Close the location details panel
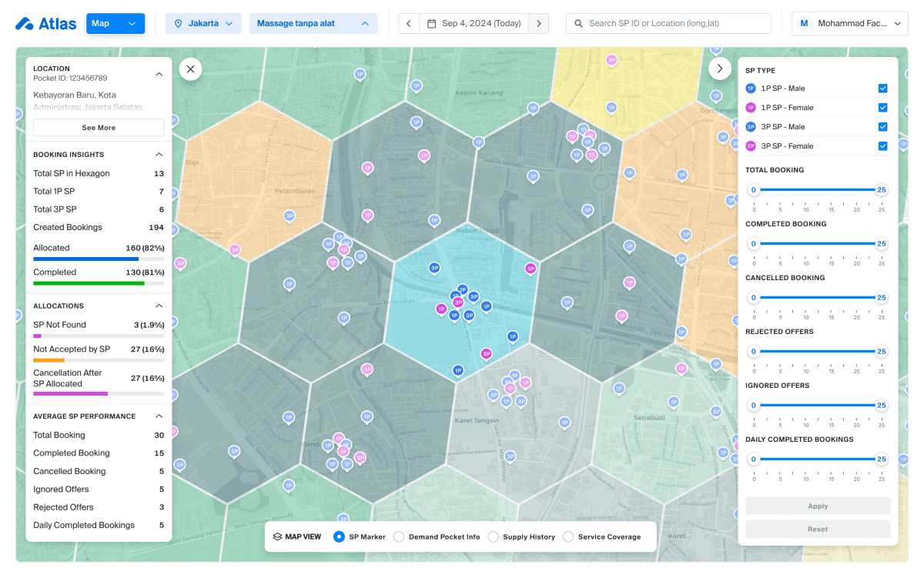This screenshot has width=924, height=578. [190, 69]
